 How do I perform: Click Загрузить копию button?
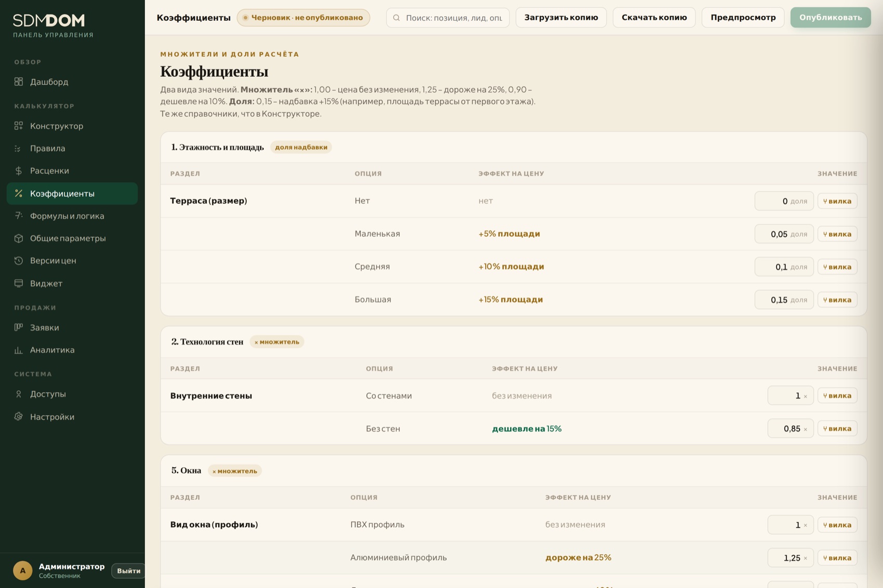(x=561, y=18)
